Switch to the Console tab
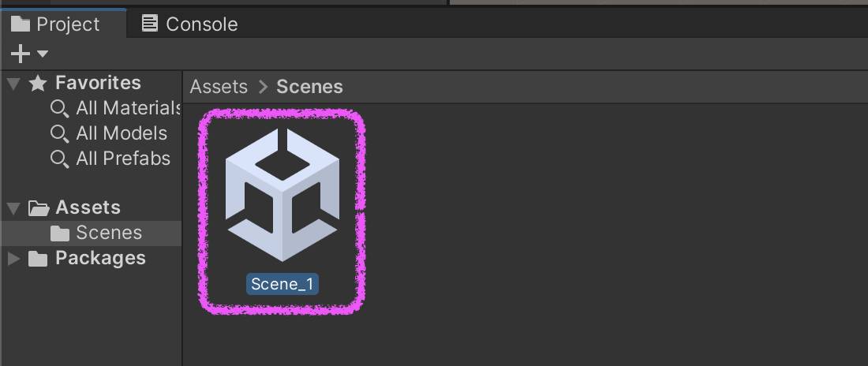Viewport: 868px width, 366px height. point(189,24)
